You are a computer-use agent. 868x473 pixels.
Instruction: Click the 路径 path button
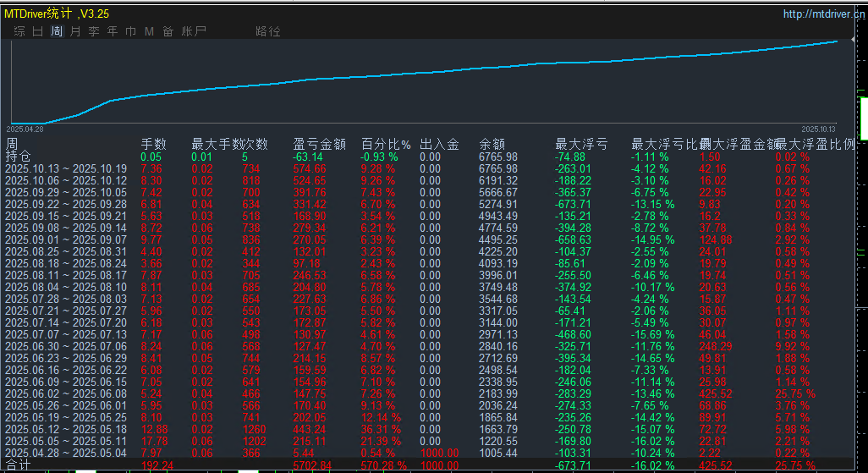coord(267,31)
